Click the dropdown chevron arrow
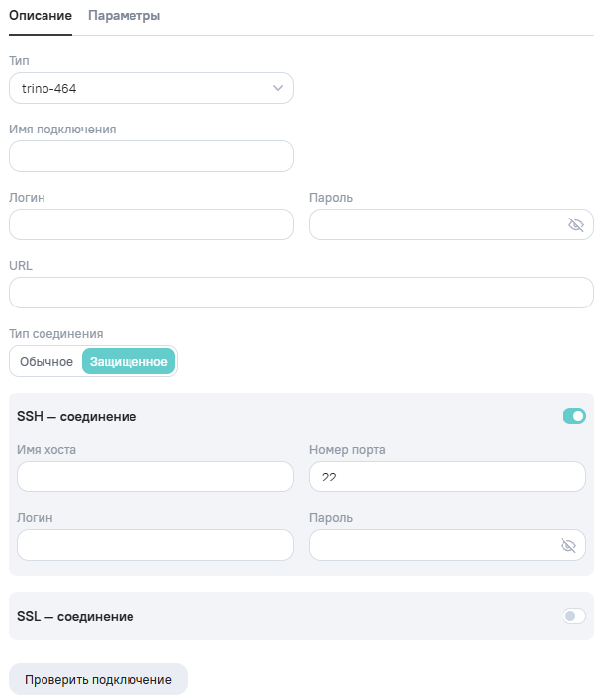This screenshot has height=700, width=606. (x=277, y=88)
